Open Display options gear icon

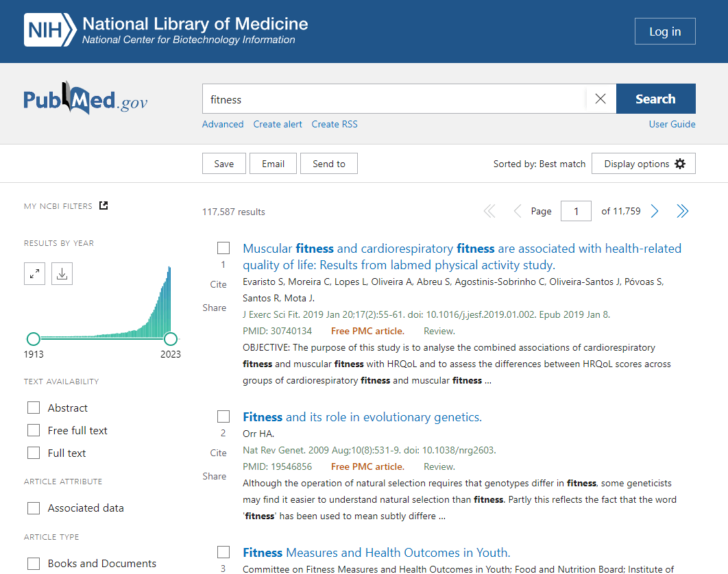coord(680,164)
